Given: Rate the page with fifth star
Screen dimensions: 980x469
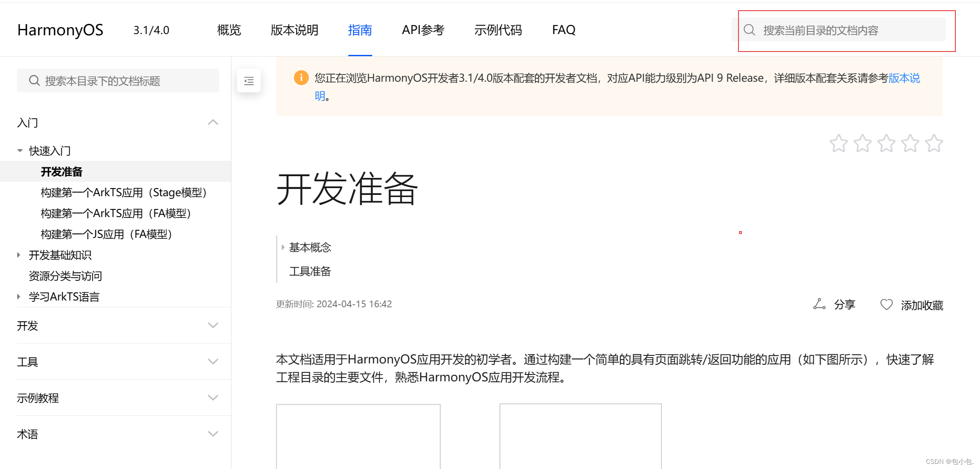Looking at the screenshot, I should coord(934,143).
